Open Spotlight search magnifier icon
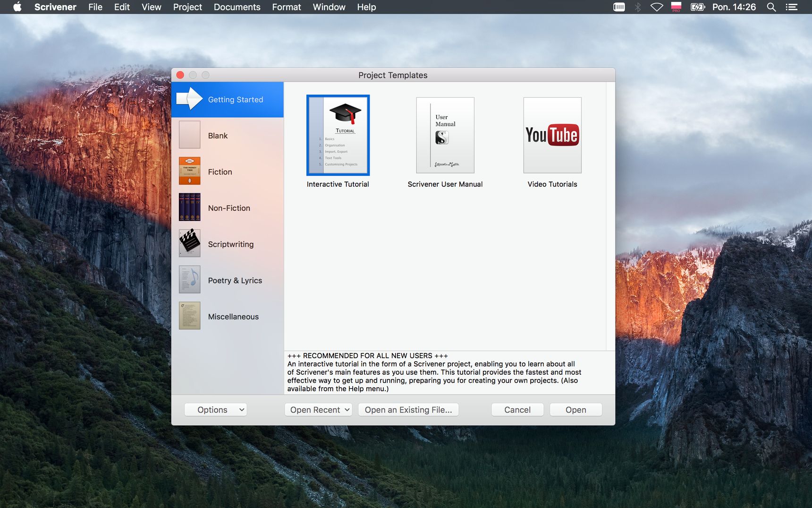The height and width of the screenshot is (508, 812). [x=771, y=7]
